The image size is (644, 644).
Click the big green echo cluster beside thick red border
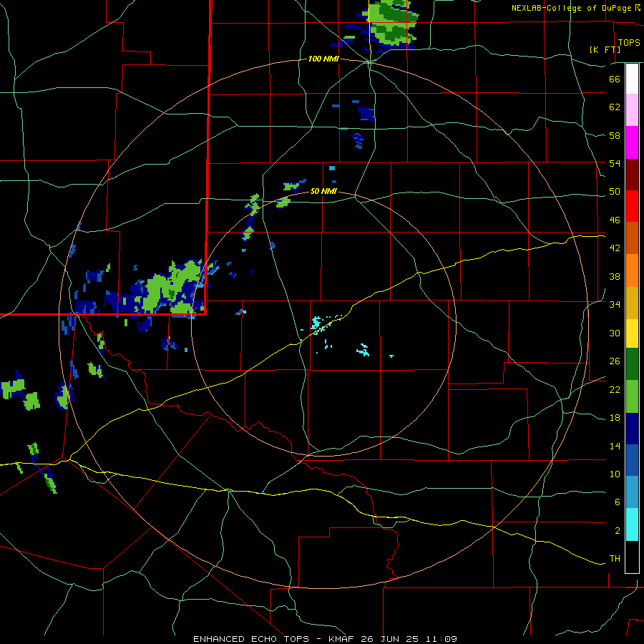[x=170, y=288]
